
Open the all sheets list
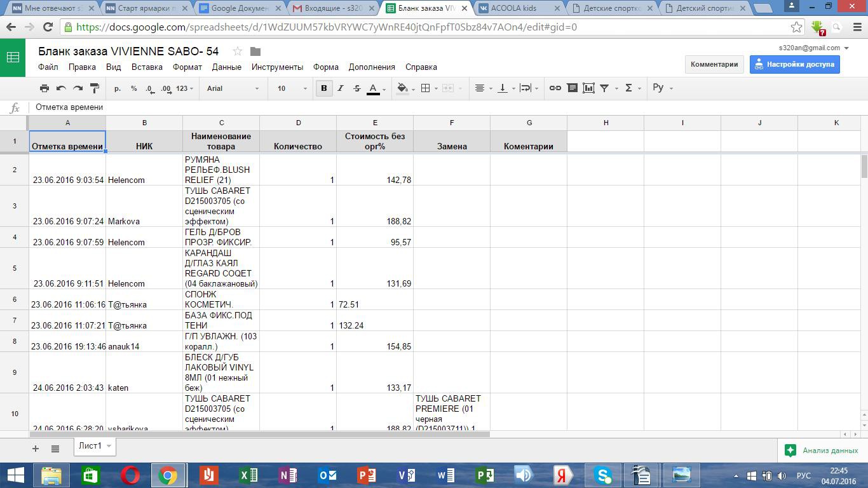pos(55,449)
